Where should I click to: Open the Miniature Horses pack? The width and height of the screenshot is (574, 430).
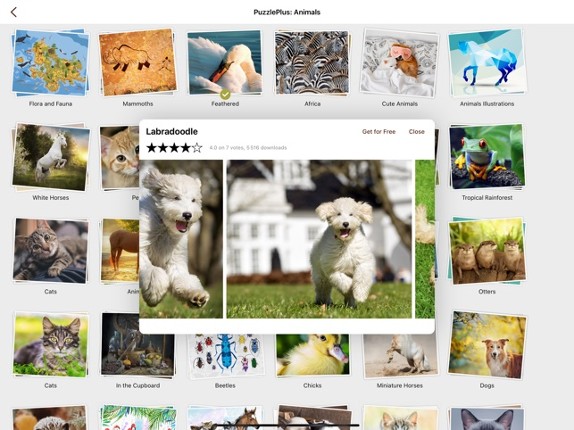pos(400,356)
